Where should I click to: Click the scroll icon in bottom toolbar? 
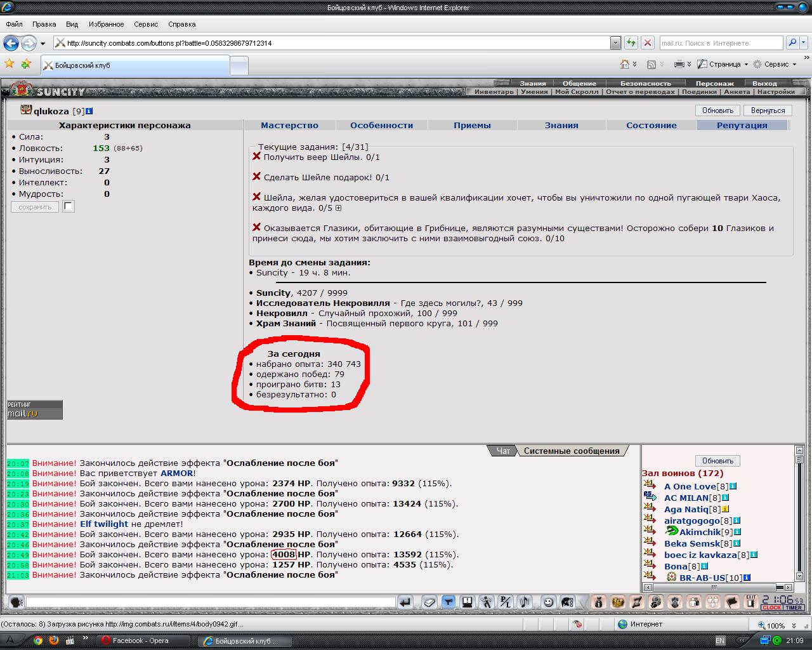tap(637, 602)
